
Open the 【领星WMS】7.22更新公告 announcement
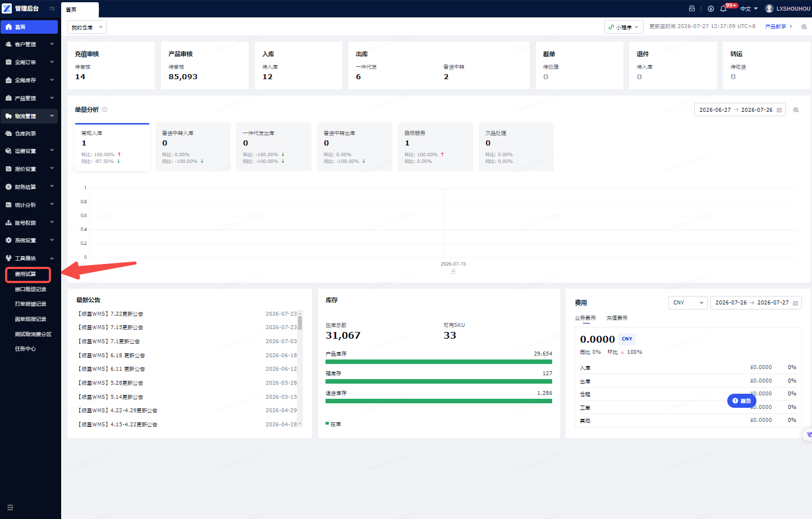tap(110, 314)
